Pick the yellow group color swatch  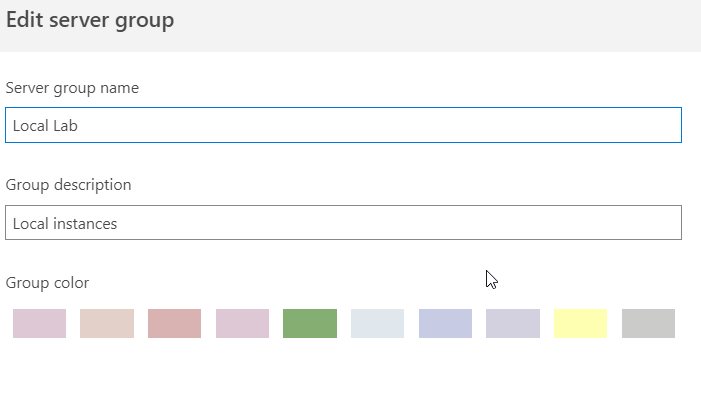point(580,323)
